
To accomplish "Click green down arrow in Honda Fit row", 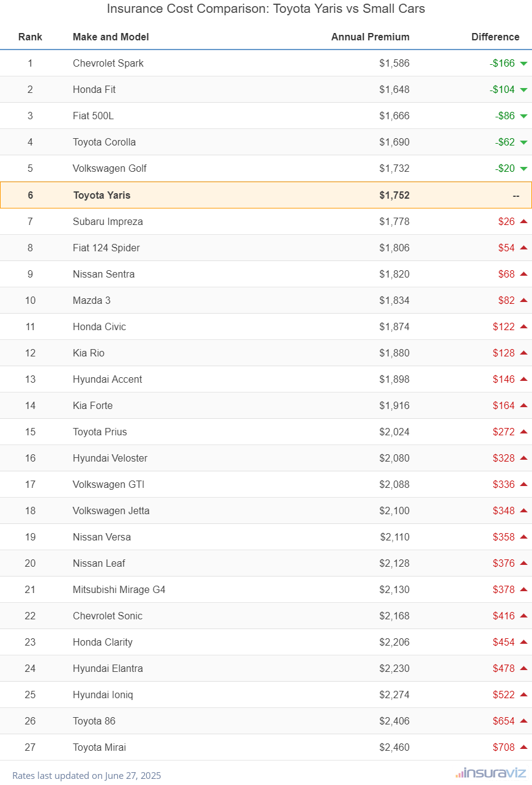I will pos(523,90).
